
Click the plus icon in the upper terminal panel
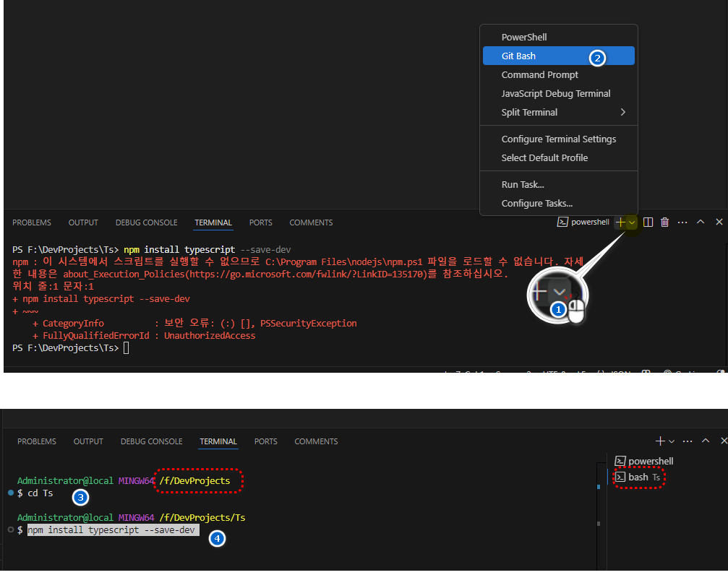click(620, 222)
